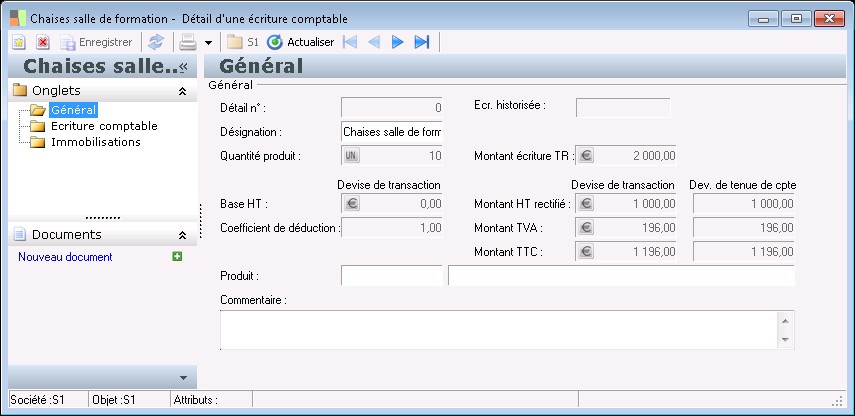The height and width of the screenshot is (416, 855).
Task: Maximize the window
Action: pyautogui.click(x=796, y=19)
